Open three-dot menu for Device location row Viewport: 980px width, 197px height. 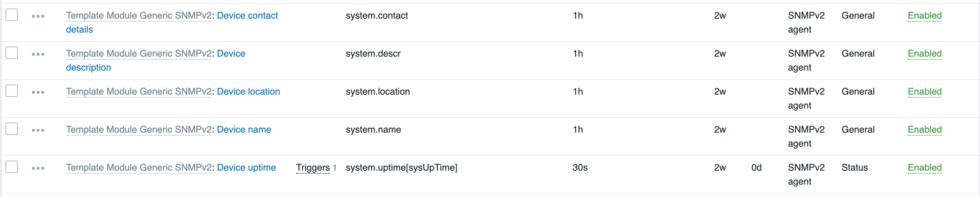point(38,92)
